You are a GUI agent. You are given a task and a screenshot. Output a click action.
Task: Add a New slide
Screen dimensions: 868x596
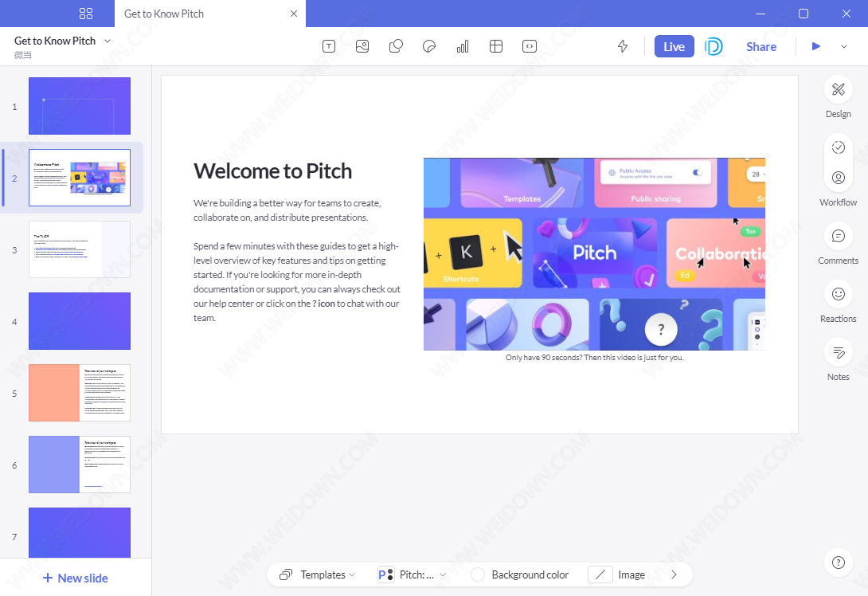coord(75,578)
